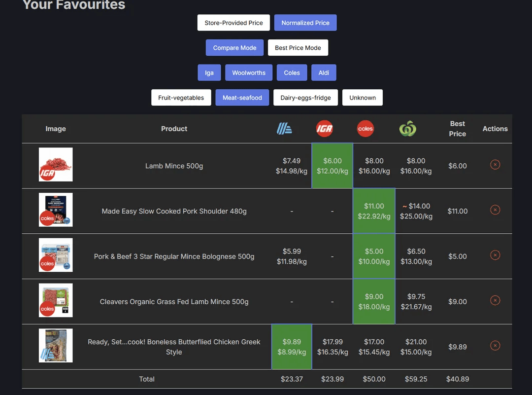Click Woolworths price ~$14.00 for Pork Shoulder
532x395 pixels.
[416, 206]
